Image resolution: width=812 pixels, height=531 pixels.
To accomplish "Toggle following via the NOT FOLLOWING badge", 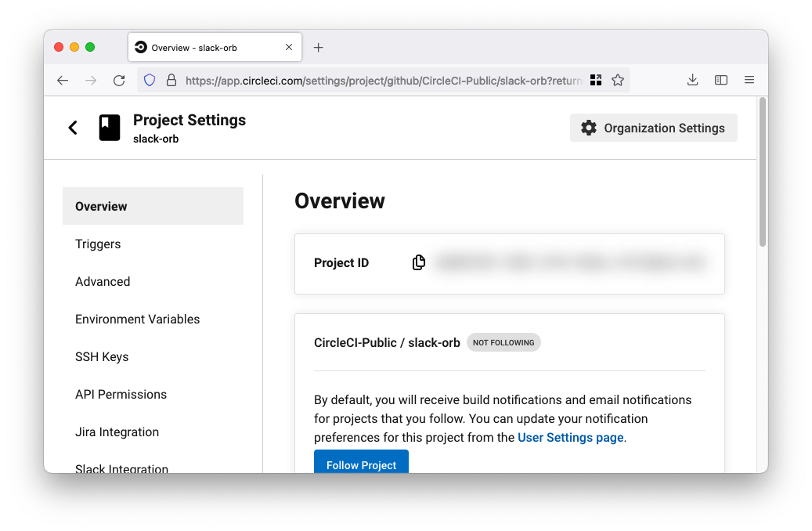I will point(503,342).
